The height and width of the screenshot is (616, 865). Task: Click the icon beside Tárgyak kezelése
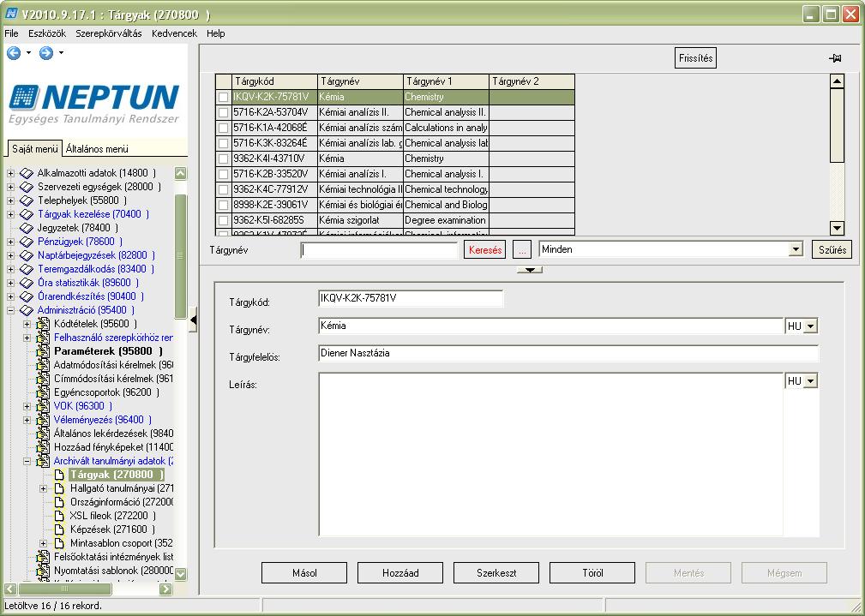point(27,214)
